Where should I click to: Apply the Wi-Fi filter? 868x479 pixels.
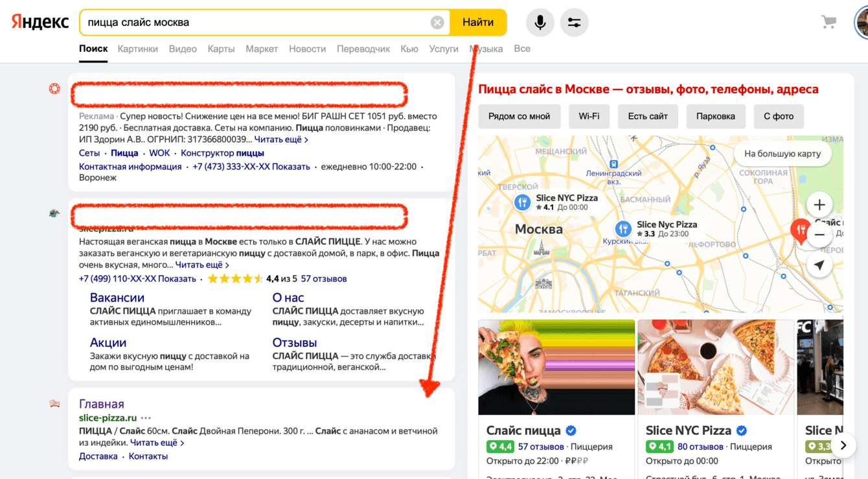click(589, 117)
